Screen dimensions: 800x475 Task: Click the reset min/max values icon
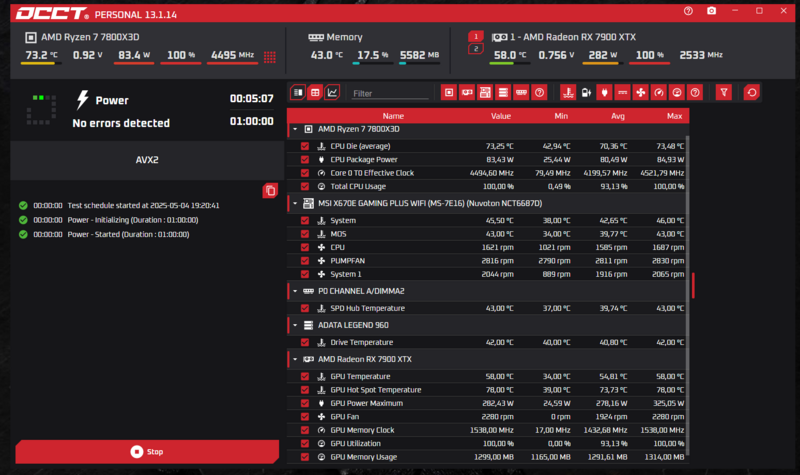pyautogui.click(x=752, y=93)
